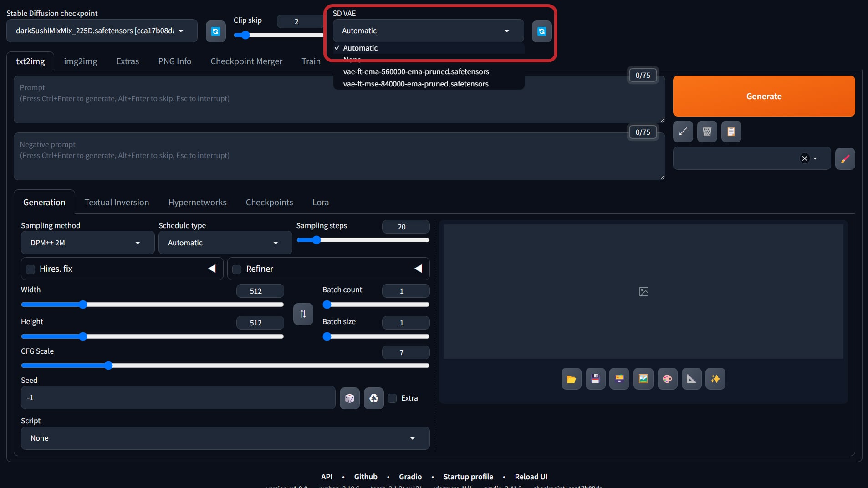Image resolution: width=868 pixels, height=488 pixels.
Task: Reuse last seed with recycle icon
Action: (x=373, y=398)
